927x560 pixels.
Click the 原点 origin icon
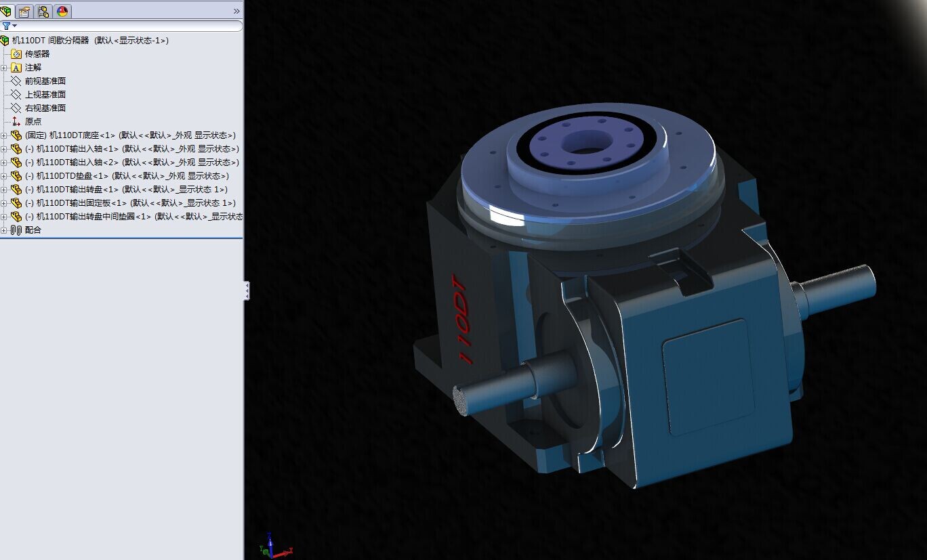(17, 122)
